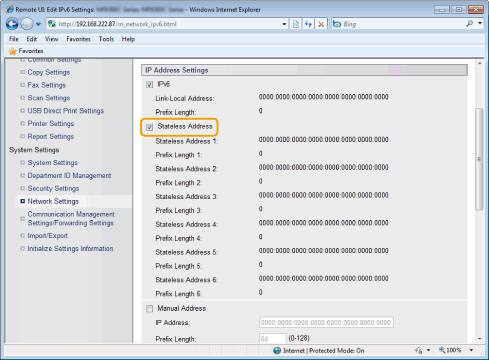This screenshot has height=360, width=489.
Task: Click the Internet Explorer title bar icon
Action: coord(10,9)
